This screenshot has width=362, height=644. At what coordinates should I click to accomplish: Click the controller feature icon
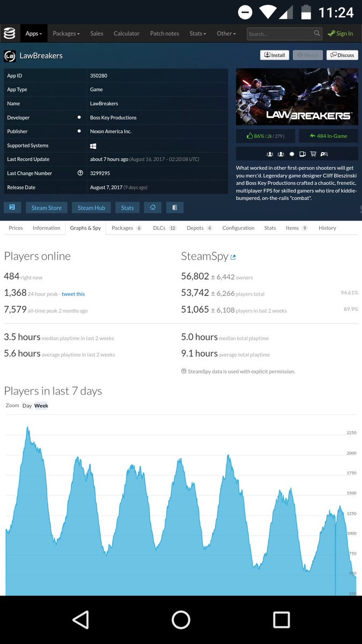click(x=324, y=154)
